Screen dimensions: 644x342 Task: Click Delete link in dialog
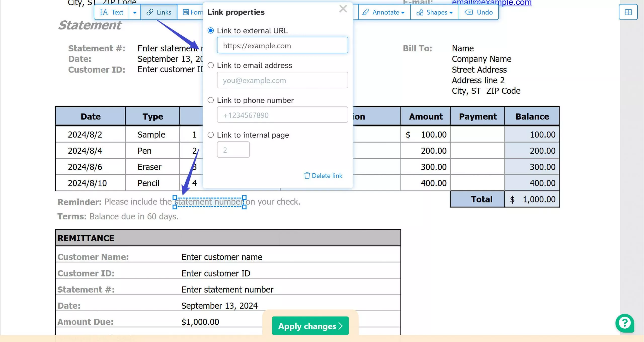323,176
